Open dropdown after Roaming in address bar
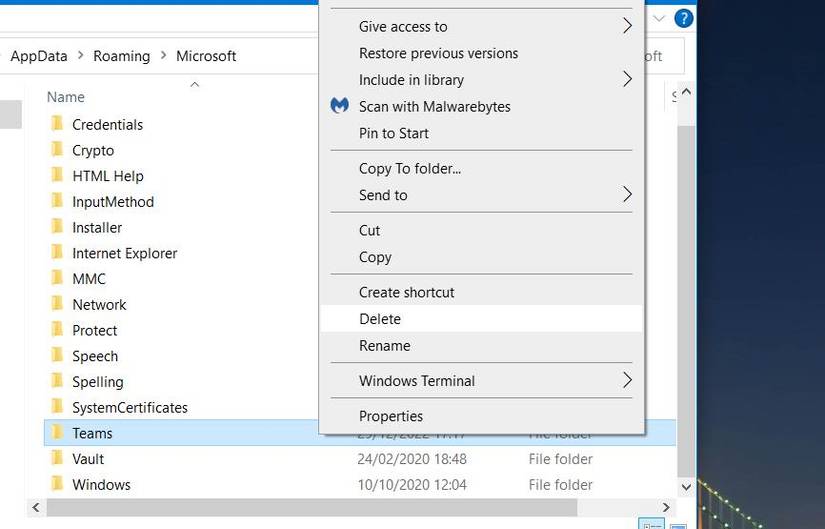 [163, 55]
